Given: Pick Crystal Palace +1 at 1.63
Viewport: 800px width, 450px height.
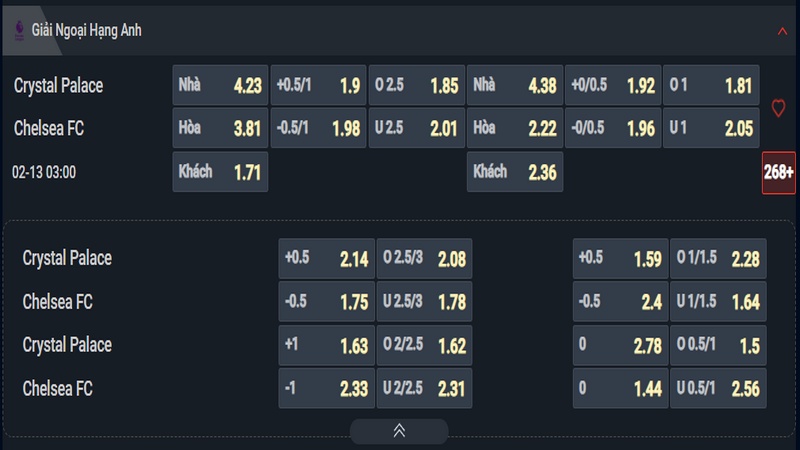Looking at the screenshot, I should [327, 345].
